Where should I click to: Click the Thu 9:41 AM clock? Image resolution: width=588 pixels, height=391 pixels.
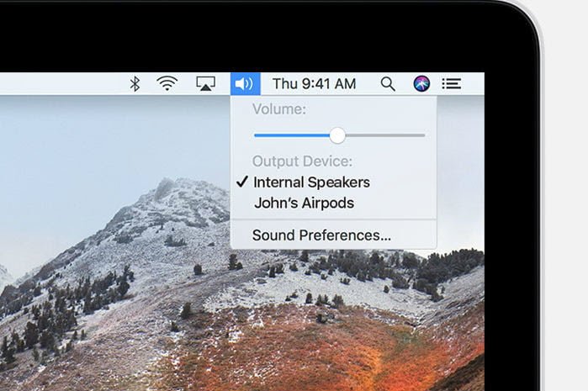(x=314, y=83)
